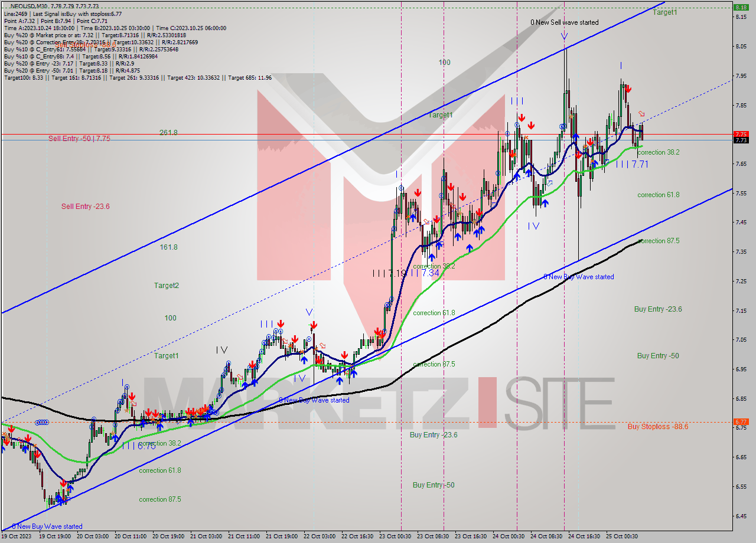
Task: Click the 'Buy Stoploss -88.6' label
Action: click(x=657, y=426)
